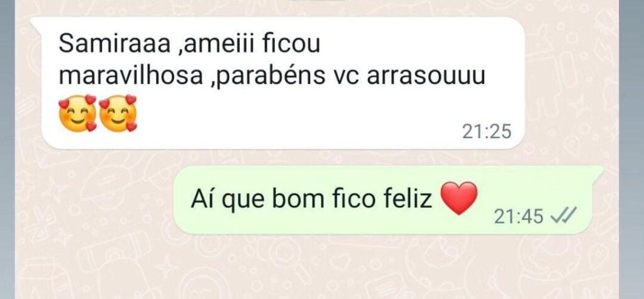Screen dimensions: 644x299
Task: Click the word maravilhosa
Action: (x=131, y=76)
